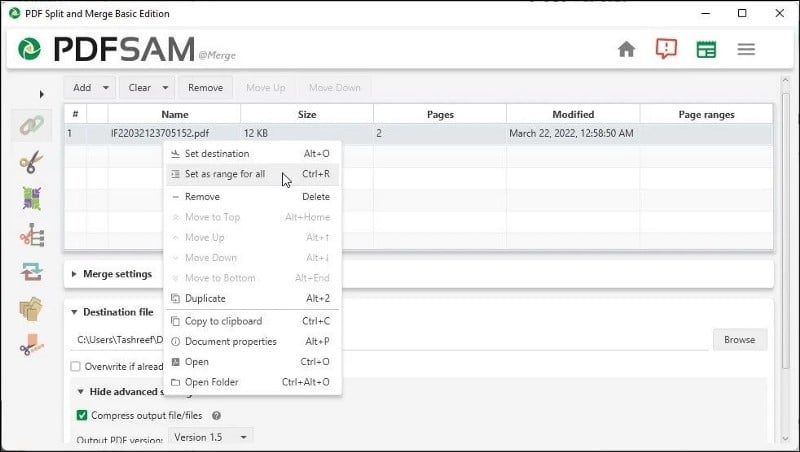Click the destination file path field
The width and height of the screenshot is (800, 452).
[x=389, y=340]
